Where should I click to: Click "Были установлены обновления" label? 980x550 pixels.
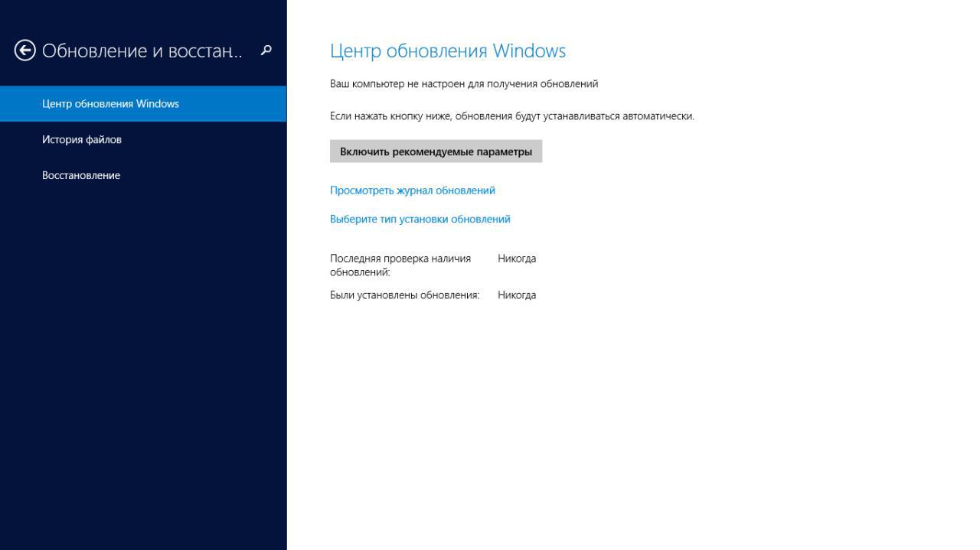tap(404, 295)
